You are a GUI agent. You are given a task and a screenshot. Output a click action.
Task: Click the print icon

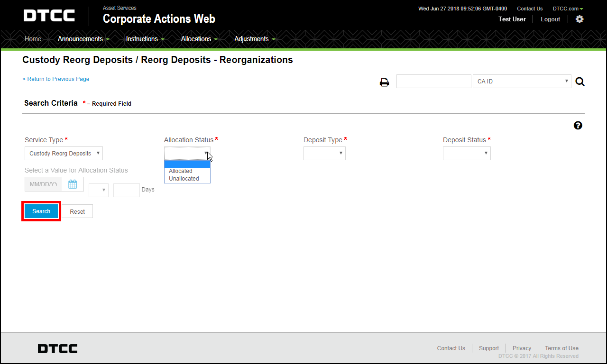[384, 82]
